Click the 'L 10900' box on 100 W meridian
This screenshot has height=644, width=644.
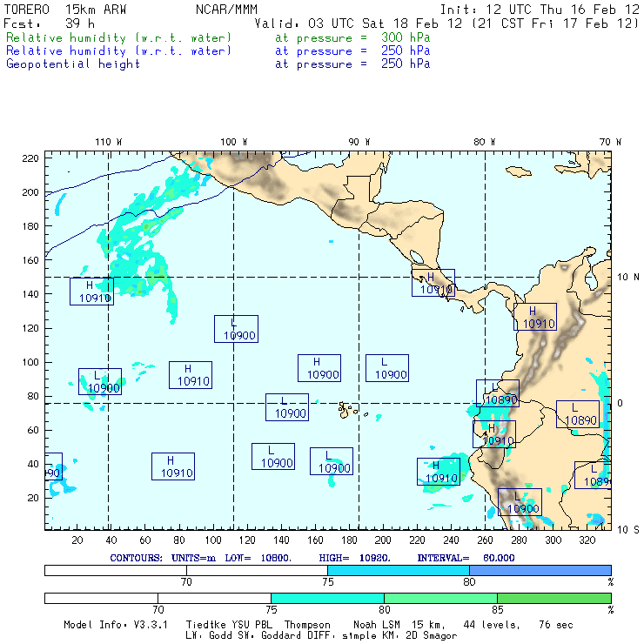click(236, 329)
